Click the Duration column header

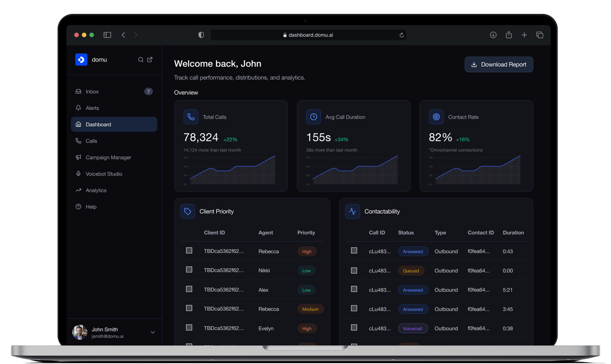tap(513, 233)
